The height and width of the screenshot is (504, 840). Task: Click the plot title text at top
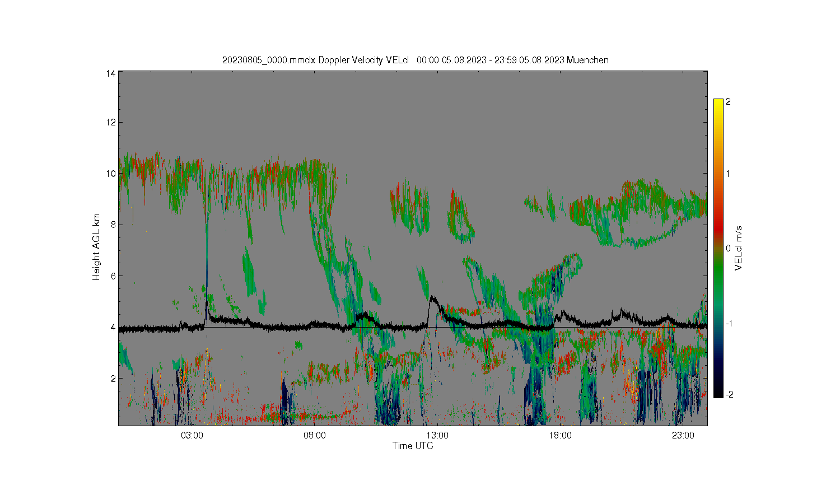tap(415, 60)
